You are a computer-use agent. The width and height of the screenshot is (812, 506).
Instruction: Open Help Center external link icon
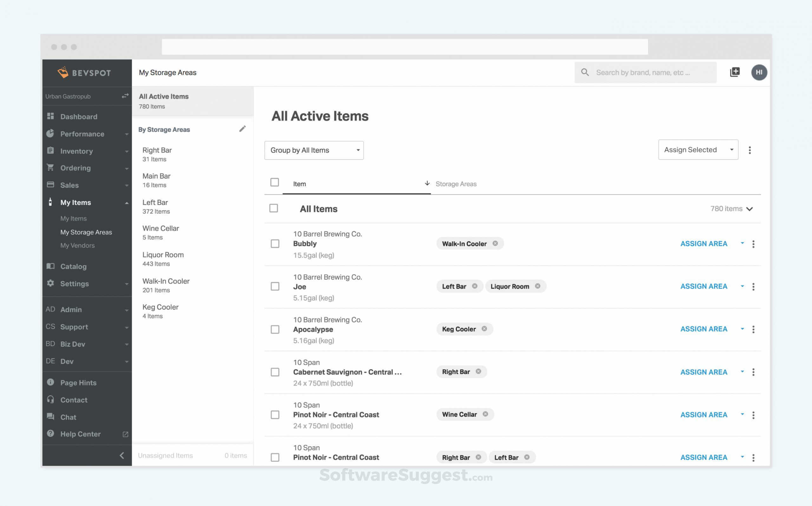(126, 434)
